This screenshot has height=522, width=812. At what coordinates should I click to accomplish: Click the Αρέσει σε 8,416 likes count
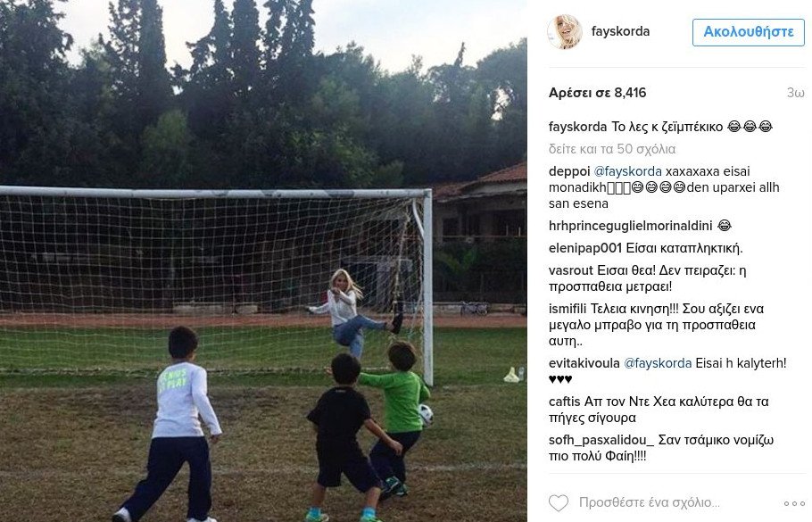597,93
